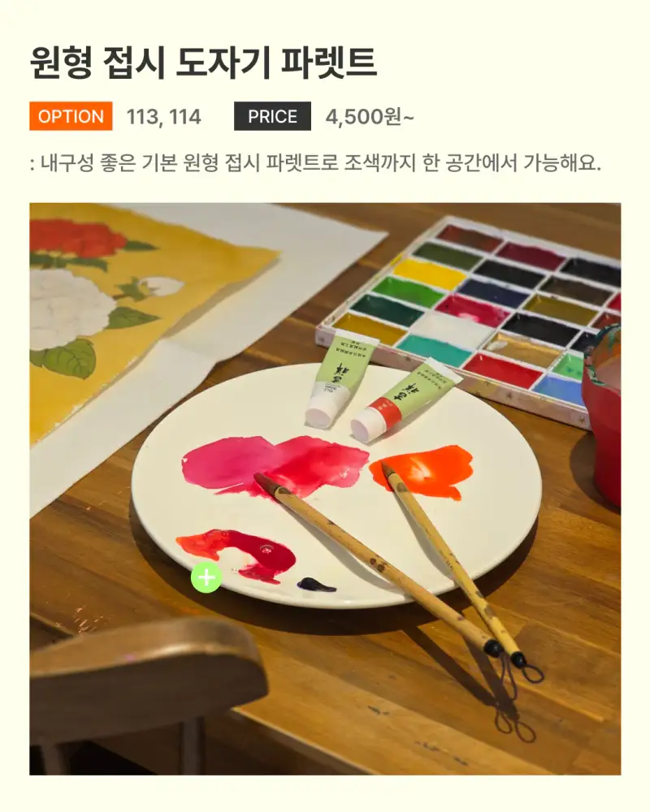This screenshot has width=650, height=812.
Task: Click the orange paint smear on the plate
Action: [422, 469]
